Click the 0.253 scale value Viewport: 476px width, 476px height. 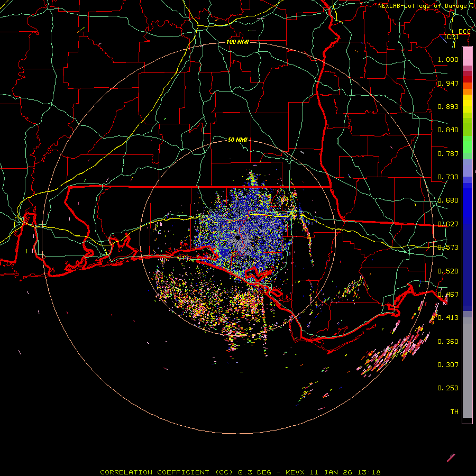(448, 388)
